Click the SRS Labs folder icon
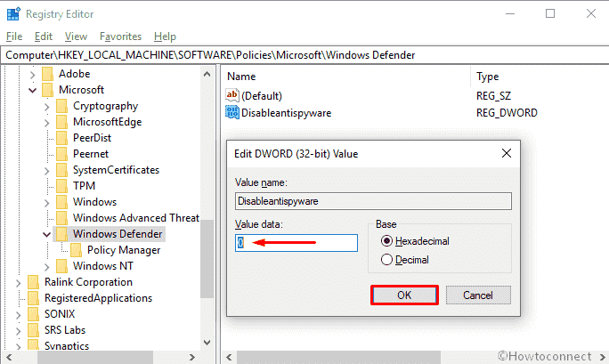The width and height of the screenshot is (609, 364). tap(34, 330)
